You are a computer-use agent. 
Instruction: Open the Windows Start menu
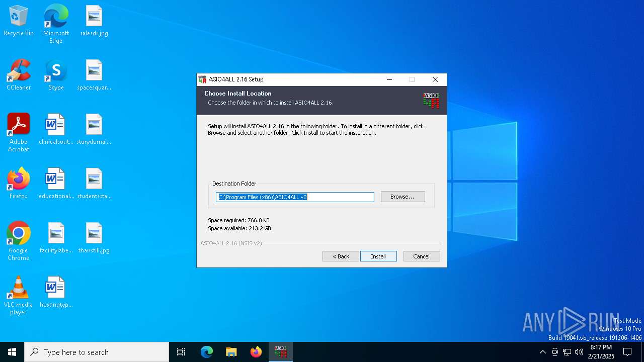pyautogui.click(x=12, y=352)
